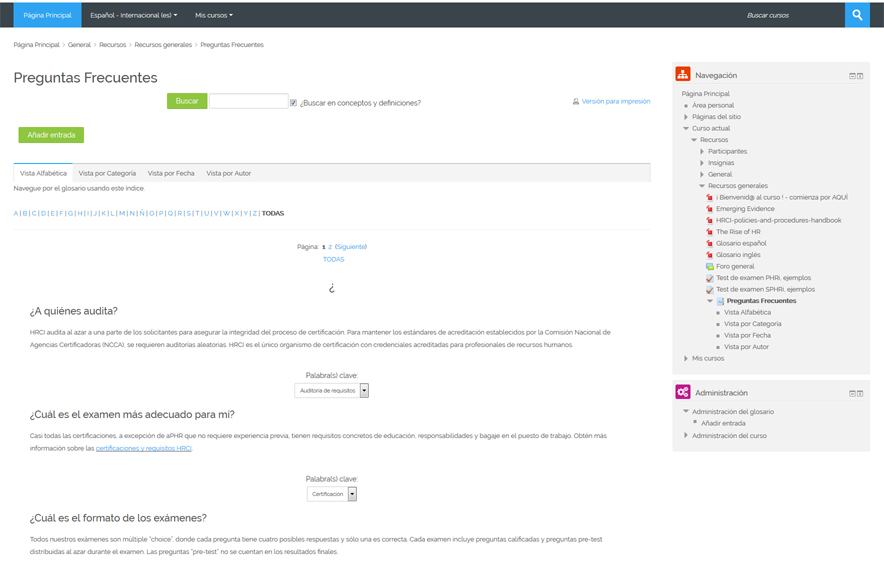This screenshot has height=561, width=884.
Task: Open Vista Alfabética in navigation tree
Action: click(x=747, y=312)
